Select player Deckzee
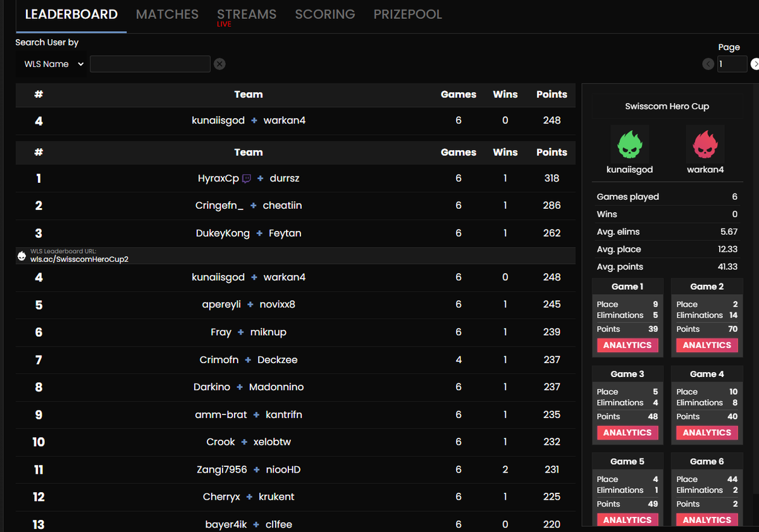Image resolution: width=759 pixels, height=532 pixels. [x=278, y=360]
